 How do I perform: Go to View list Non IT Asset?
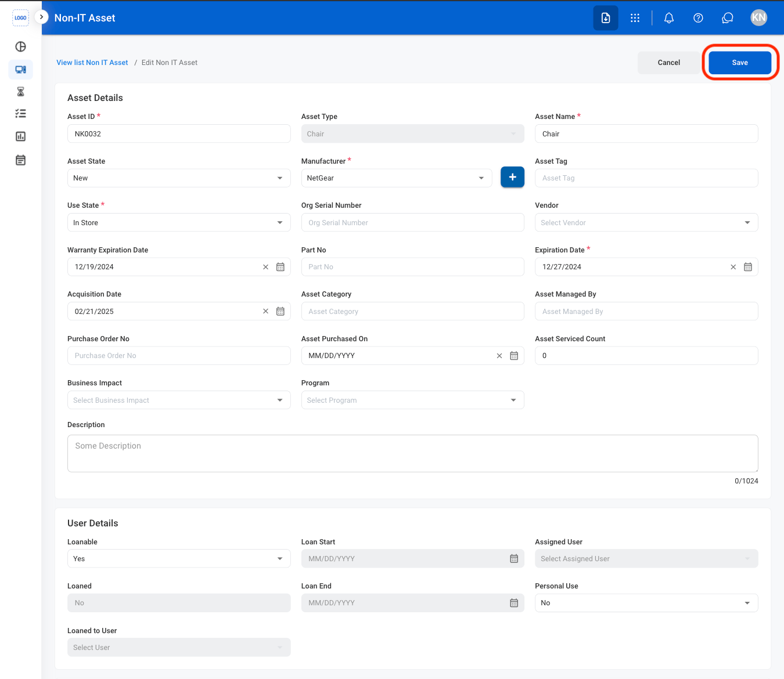(92, 63)
